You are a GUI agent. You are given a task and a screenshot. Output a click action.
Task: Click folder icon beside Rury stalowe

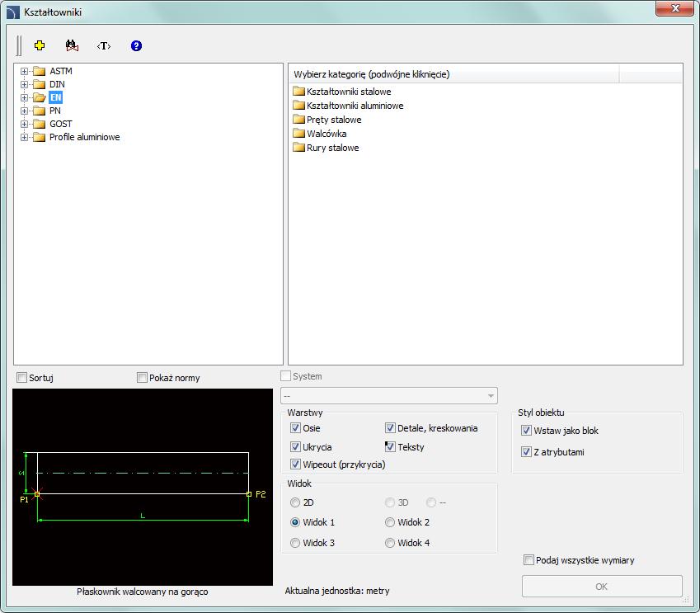[298, 148]
